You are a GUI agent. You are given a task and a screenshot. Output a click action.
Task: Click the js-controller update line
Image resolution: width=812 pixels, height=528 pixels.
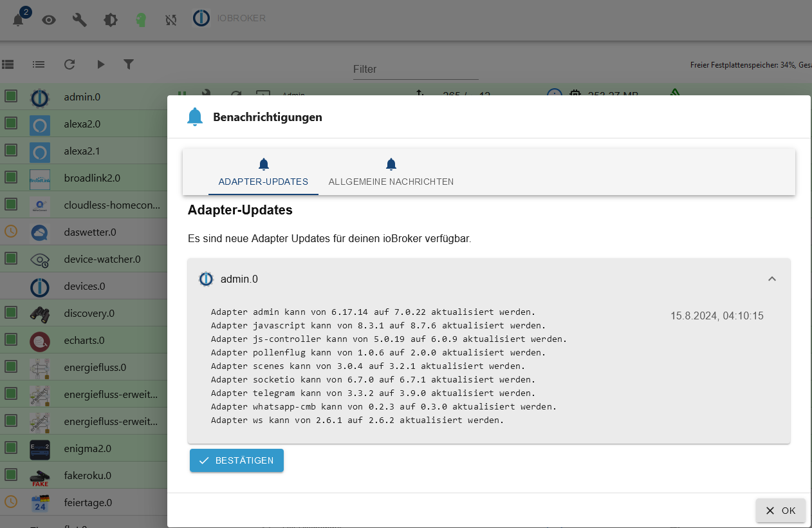point(389,339)
